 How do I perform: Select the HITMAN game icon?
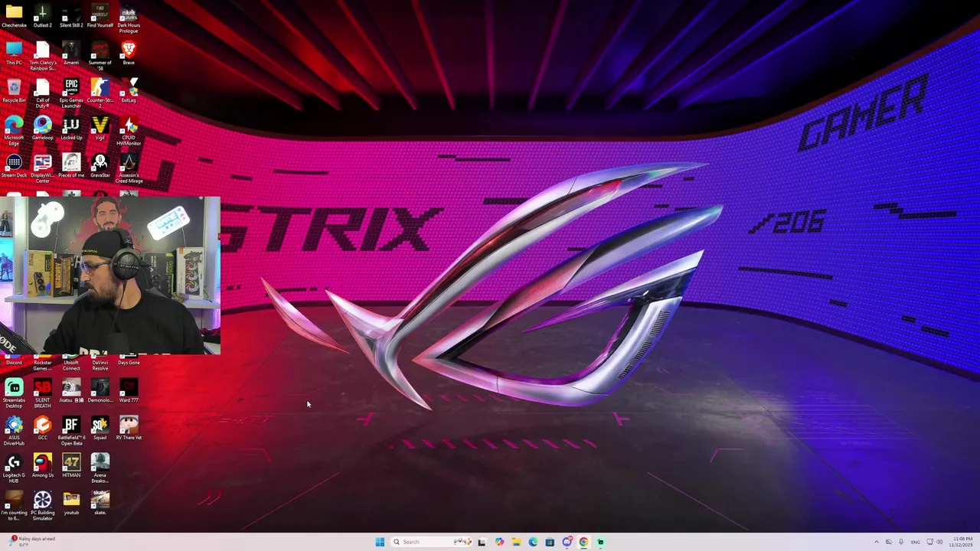click(x=71, y=465)
